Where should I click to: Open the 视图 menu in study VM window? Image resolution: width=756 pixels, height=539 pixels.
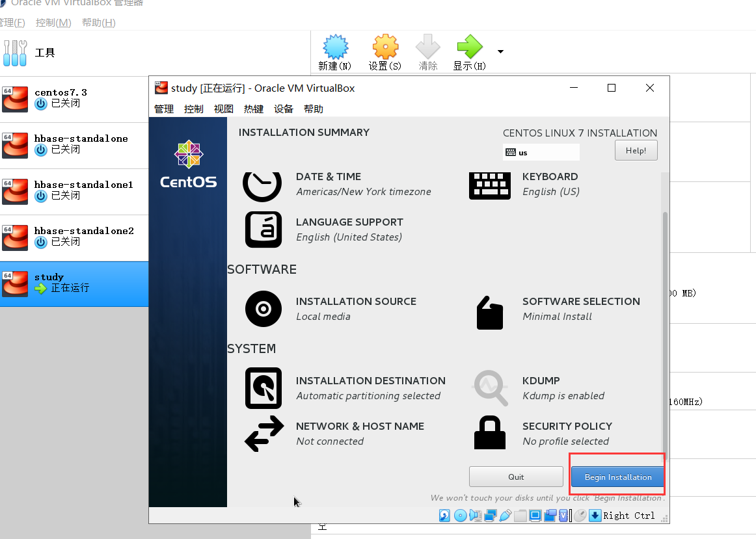pos(224,109)
